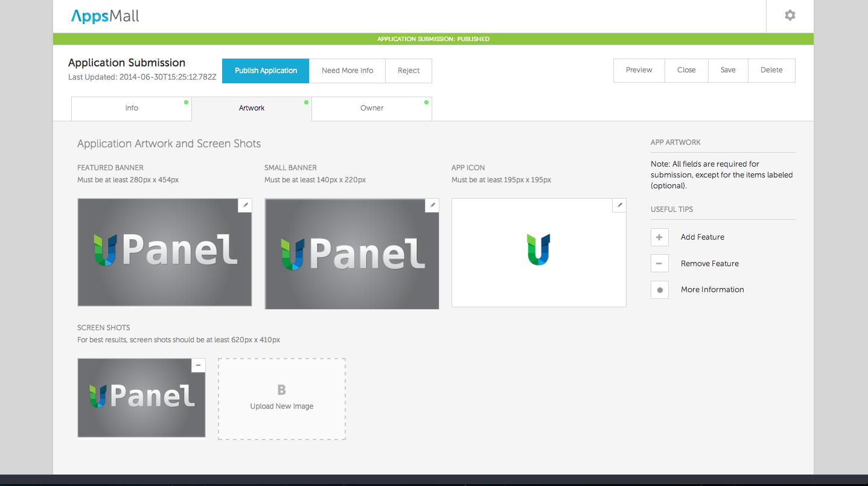
Task: Switch to the Info tab
Action: 132,109
